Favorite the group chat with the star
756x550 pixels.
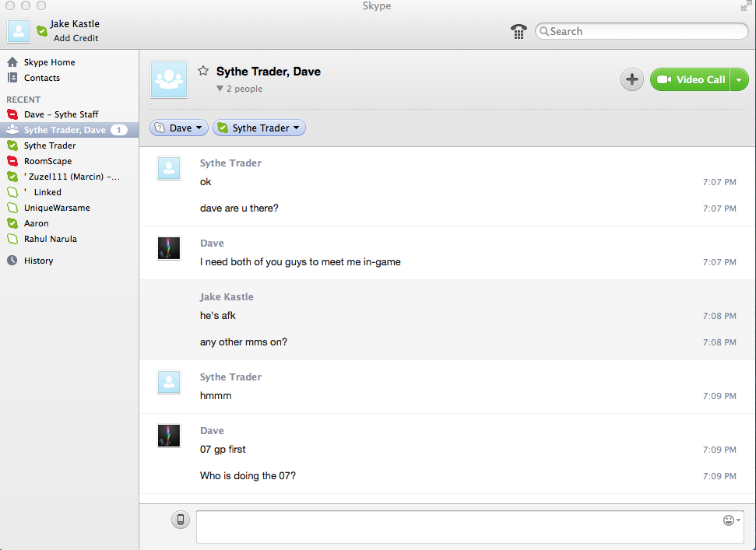coord(203,71)
